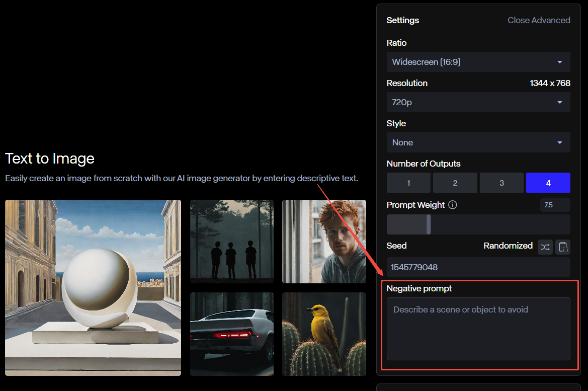Click the Prompt Weight info icon
The image size is (588, 391).
click(453, 205)
